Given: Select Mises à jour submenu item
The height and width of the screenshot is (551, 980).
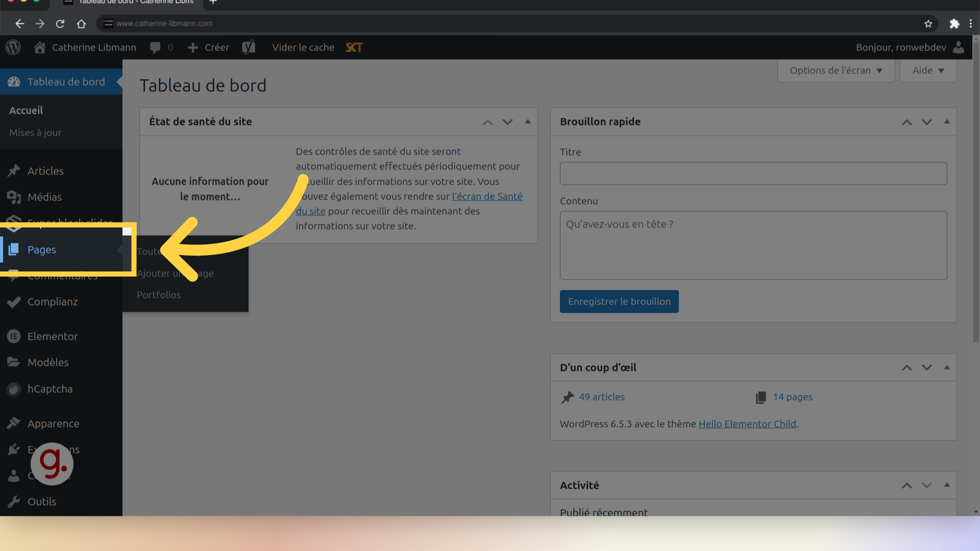Looking at the screenshot, I should [35, 133].
